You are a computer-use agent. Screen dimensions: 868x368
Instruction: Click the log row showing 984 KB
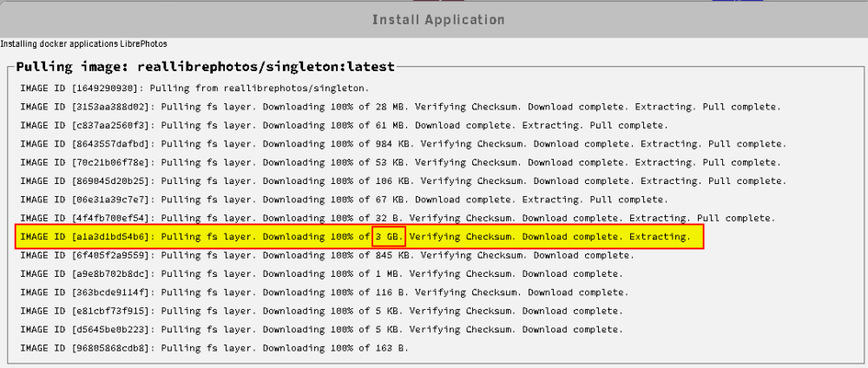[404, 144]
